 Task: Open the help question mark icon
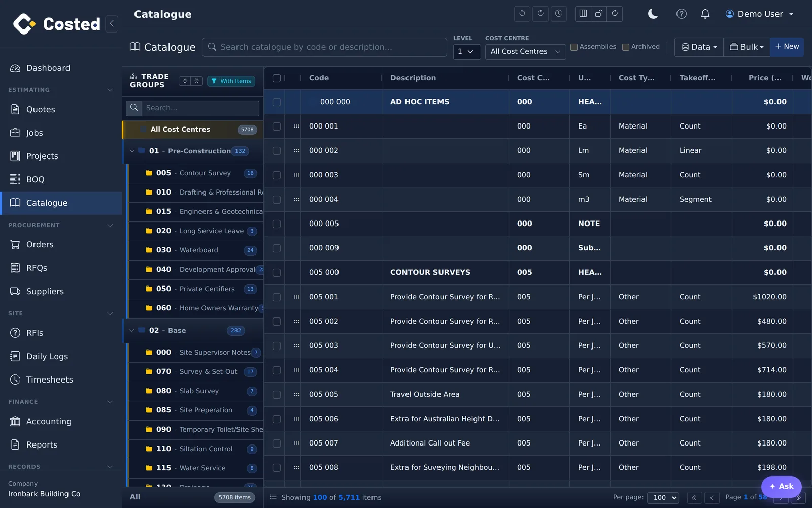pos(682,14)
